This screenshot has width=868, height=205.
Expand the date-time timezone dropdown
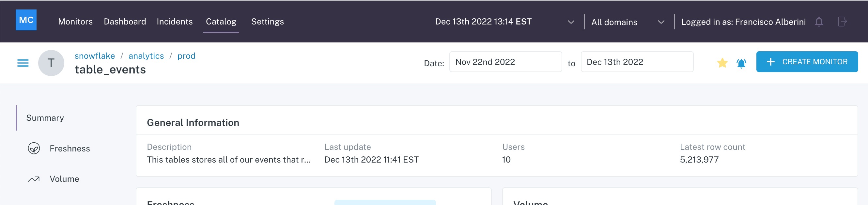(570, 22)
